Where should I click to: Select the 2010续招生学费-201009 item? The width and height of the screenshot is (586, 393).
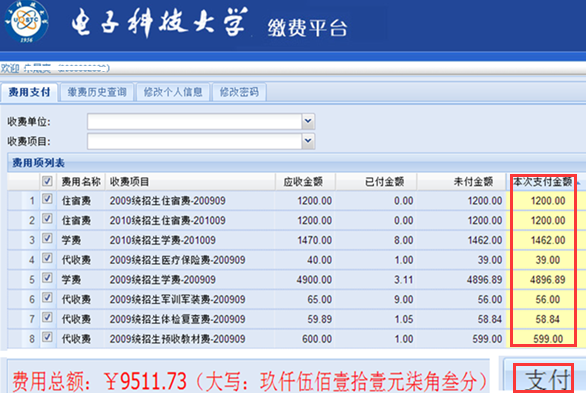point(163,241)
